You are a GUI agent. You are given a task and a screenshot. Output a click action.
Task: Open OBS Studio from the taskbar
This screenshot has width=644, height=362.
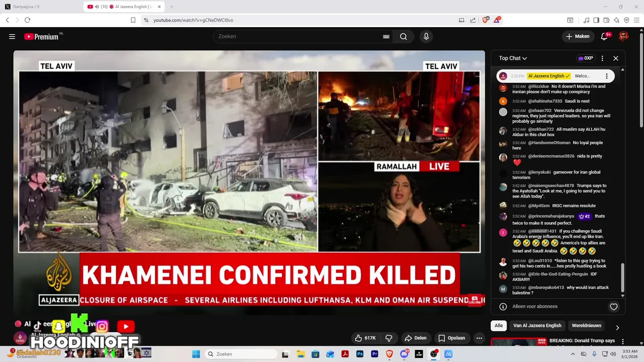pyautogui.click(x=434, y=354)
